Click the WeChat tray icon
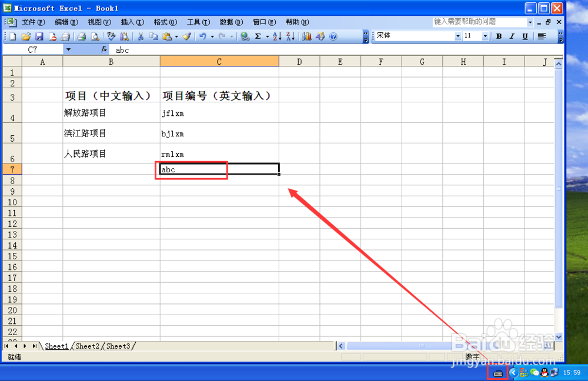The height and width of the screenshot is (381, 588). 534,372
